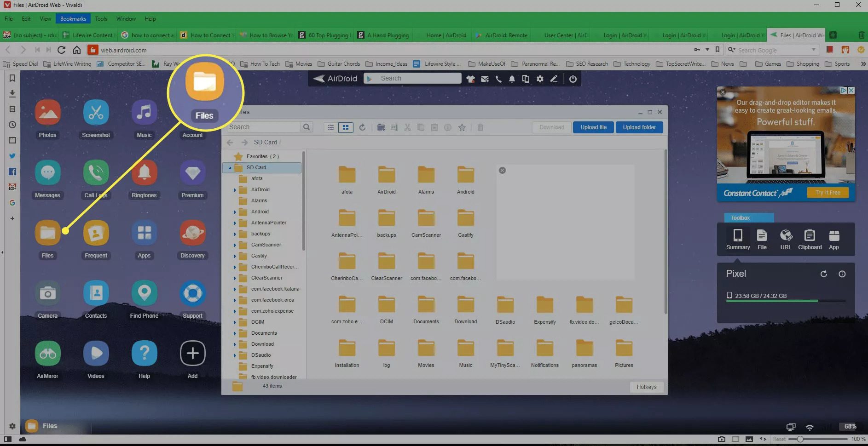Viewport: 868px width, 446px height.
Task: Click the Upload folder button
Action: [639, 127]
